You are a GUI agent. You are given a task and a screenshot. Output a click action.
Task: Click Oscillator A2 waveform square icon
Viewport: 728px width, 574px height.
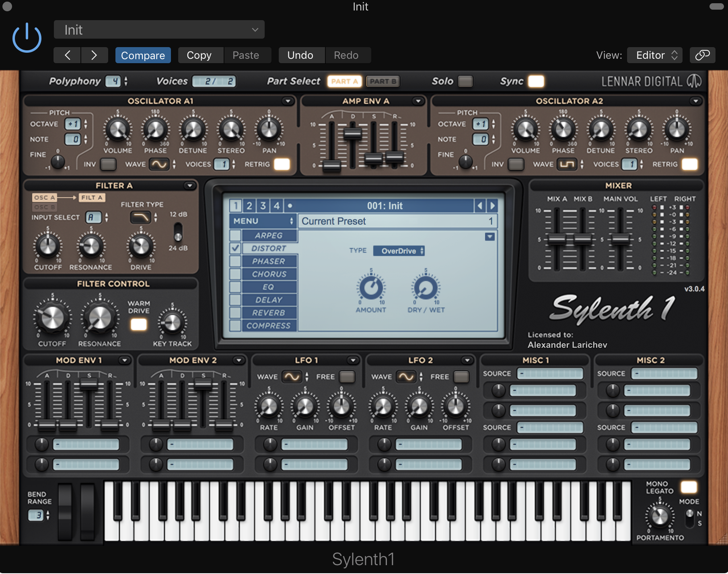(567, 164)
